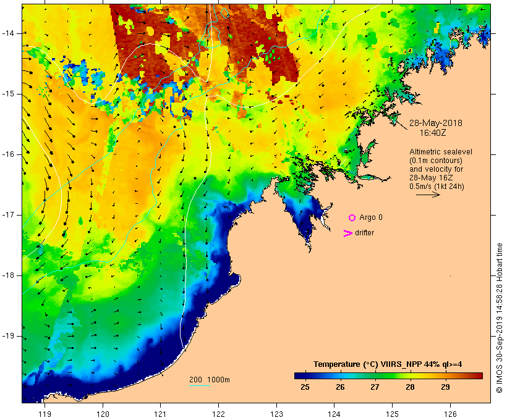
Task: Click the green 27°C region of colorbar
Action: coord(375,376)
